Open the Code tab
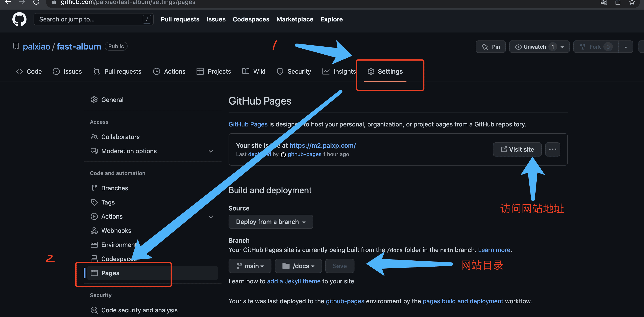 [x=29, y=71]
